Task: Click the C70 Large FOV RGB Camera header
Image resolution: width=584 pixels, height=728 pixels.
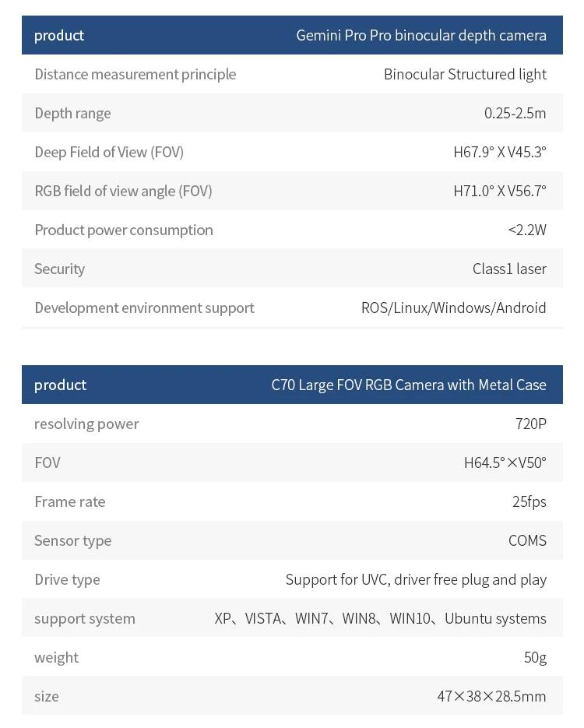Action: [409, 385]
